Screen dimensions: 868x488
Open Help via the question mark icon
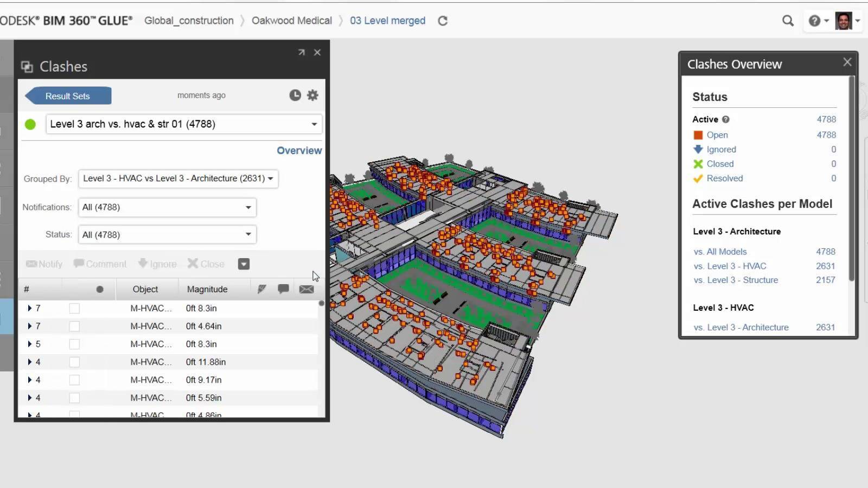coord(813,20)
